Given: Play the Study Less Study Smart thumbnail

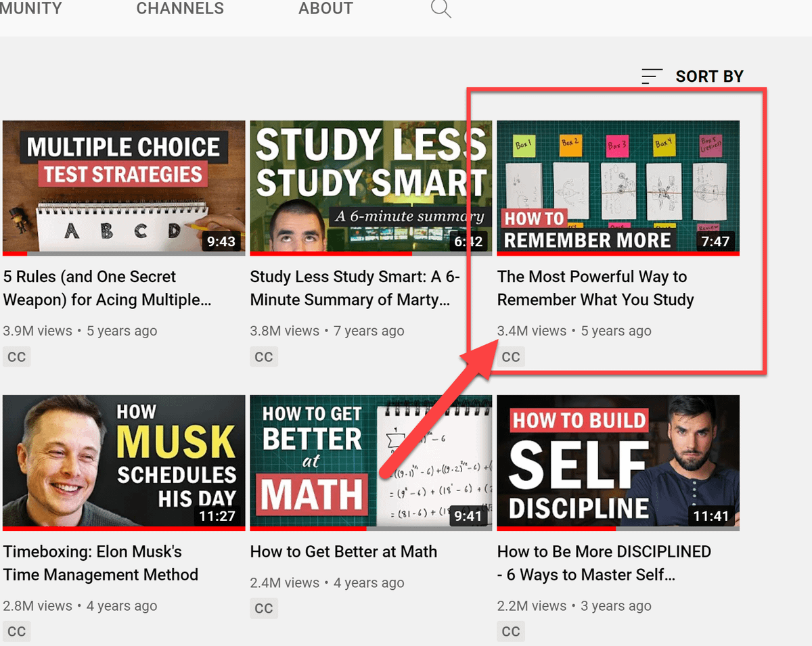Looking at the screenshot, I should point(371,187).
